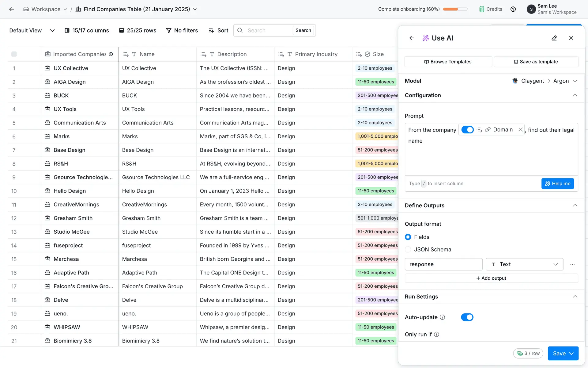The height and width of the screenshot is (368, 588).
Task: Open the Text output type dropdown
Action: pos(524,264)
